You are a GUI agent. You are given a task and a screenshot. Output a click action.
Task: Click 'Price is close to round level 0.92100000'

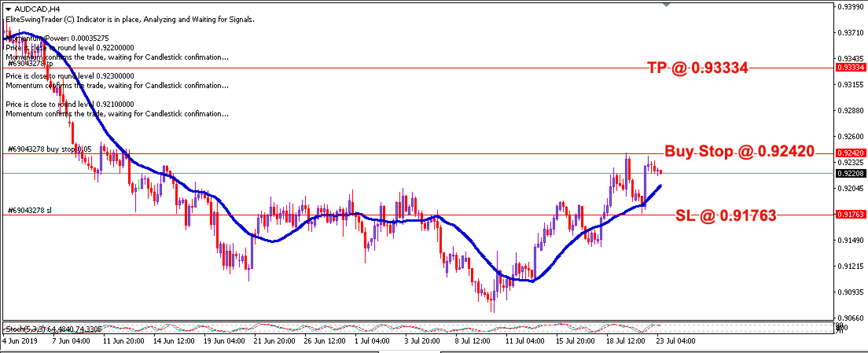pyautogui.click(x=70, y=104)
